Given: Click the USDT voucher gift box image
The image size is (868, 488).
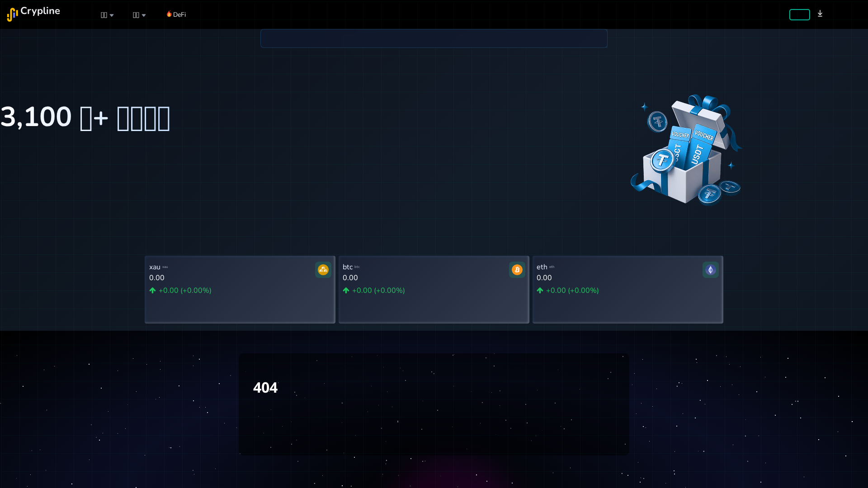Looking at the screenshot, I should pyautogui.click(x=686, y=150).
